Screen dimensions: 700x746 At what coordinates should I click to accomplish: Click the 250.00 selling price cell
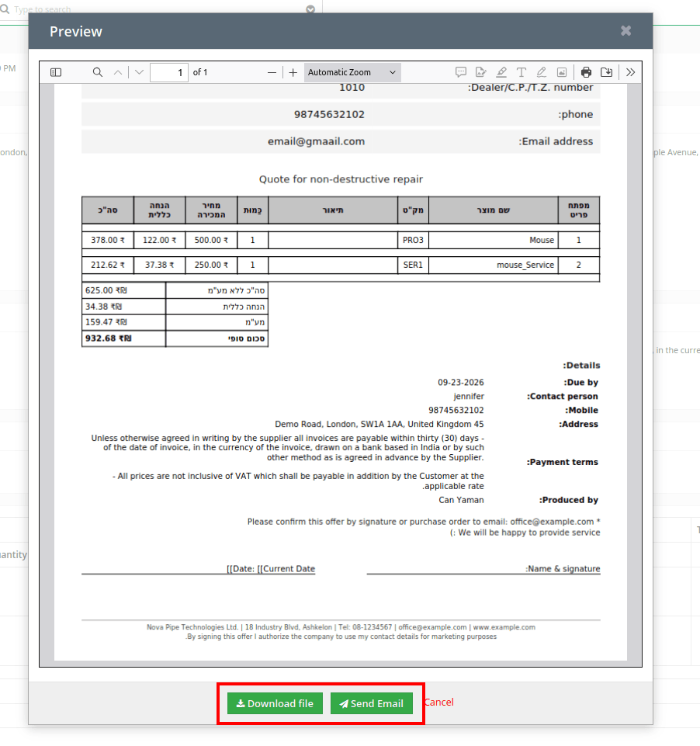click(211, 265)
